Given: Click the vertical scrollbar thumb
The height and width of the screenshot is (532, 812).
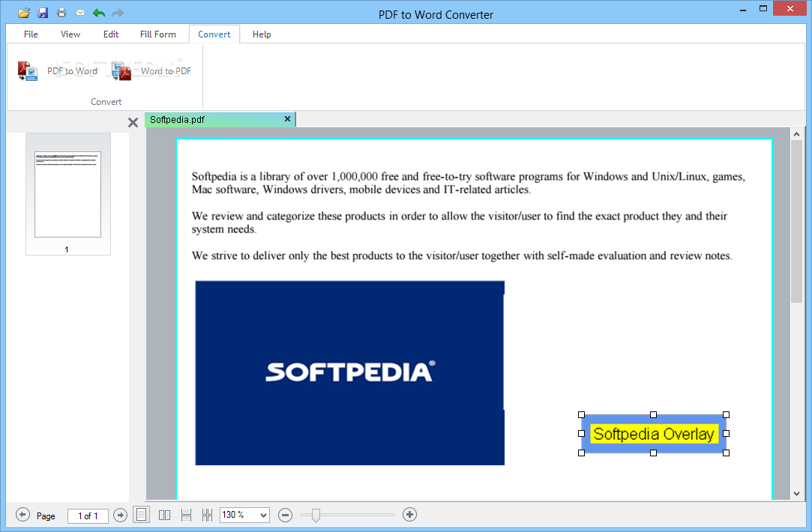Looking at the screenshot, I should click(796, 222).
